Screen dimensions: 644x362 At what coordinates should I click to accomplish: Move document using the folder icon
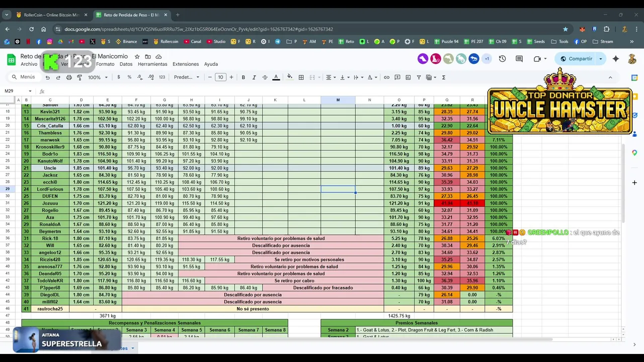pyautogui.click(x=147, y=57)
